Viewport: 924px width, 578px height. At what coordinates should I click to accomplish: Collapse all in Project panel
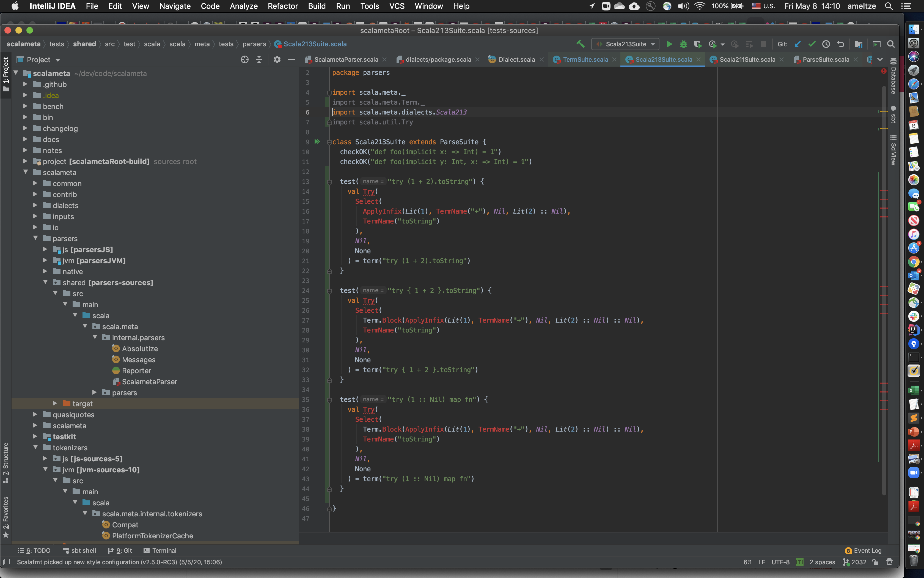259,60
